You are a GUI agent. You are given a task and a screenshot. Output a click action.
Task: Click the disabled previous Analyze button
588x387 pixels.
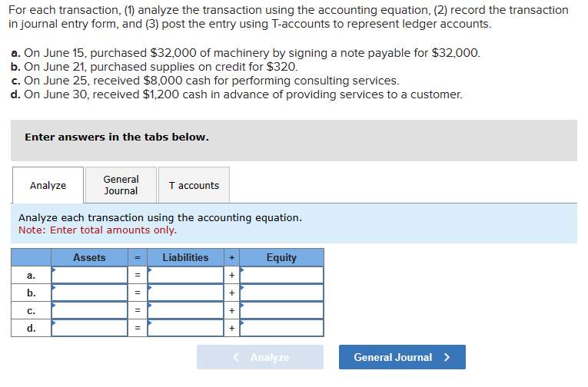[260, 357]
